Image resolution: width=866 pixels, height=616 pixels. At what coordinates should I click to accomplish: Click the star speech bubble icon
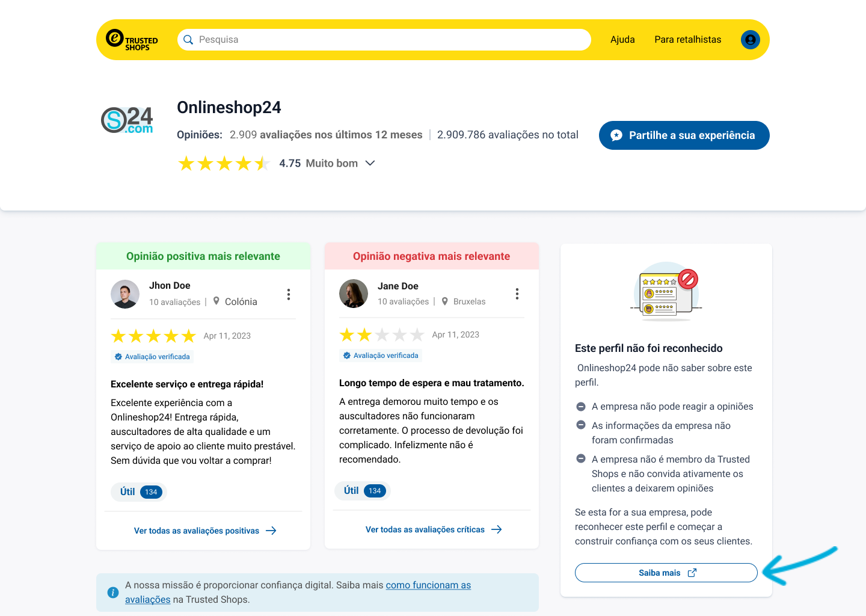[616, 135]
